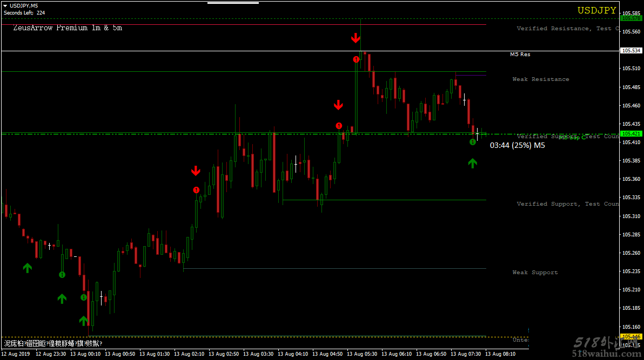Click the rightmost green signal circle
The width and height of the screenshot is (644, 360).
point(473,142)
